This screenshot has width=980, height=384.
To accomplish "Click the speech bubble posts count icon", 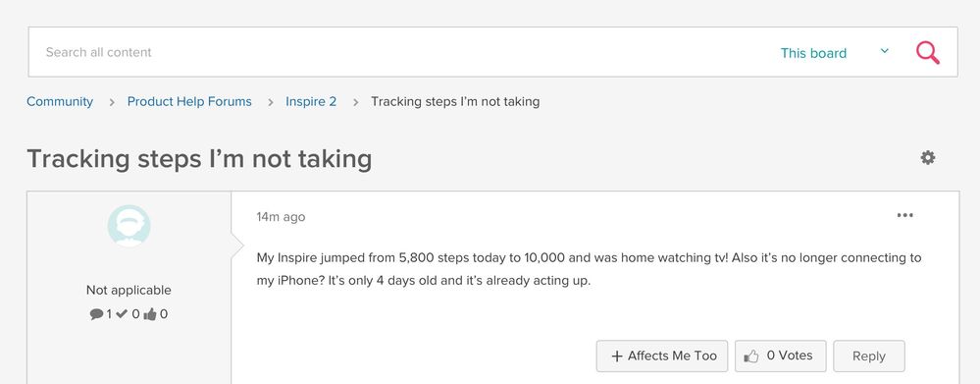I will [96, 314].
